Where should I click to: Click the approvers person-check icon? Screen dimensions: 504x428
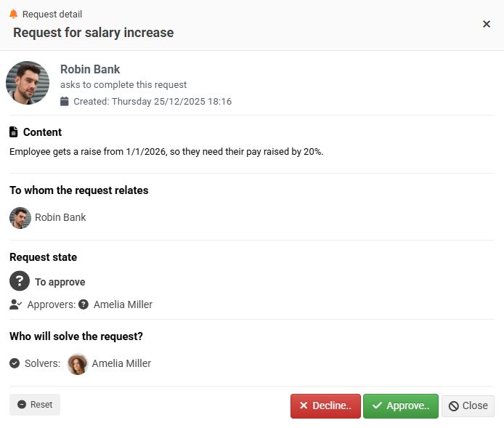[16, 304]
